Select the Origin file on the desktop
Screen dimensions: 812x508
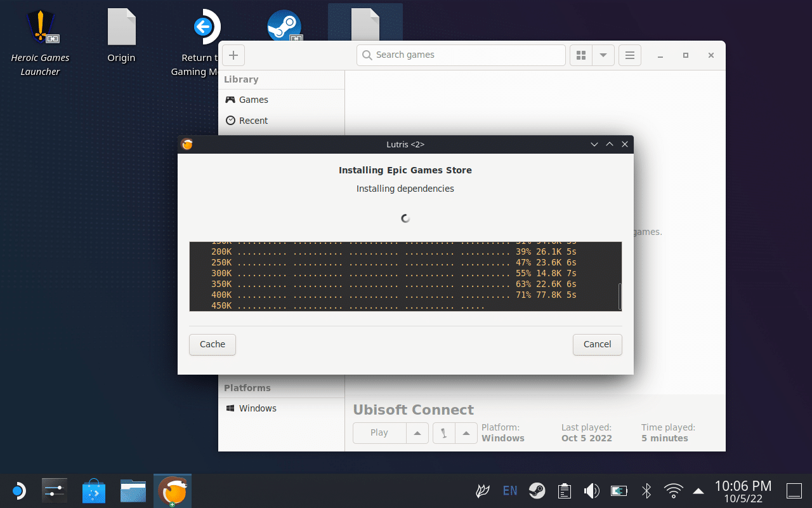[x=121, y=36]
